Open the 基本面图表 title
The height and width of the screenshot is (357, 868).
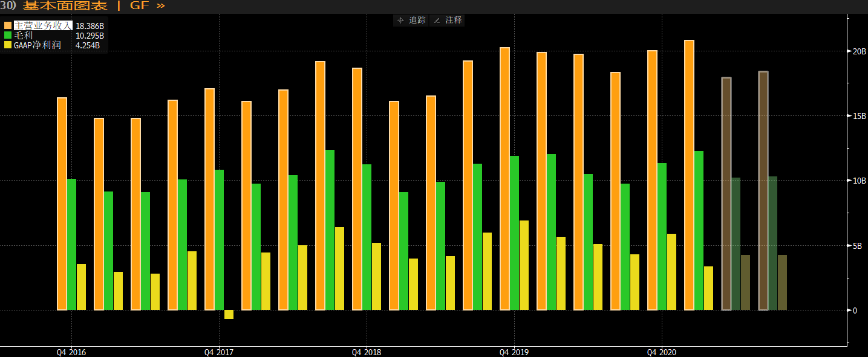(65, 6)
